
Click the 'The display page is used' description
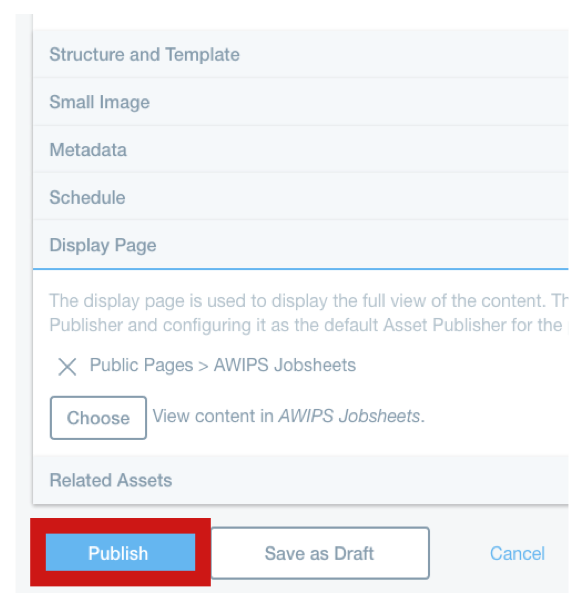click(309, 301)
